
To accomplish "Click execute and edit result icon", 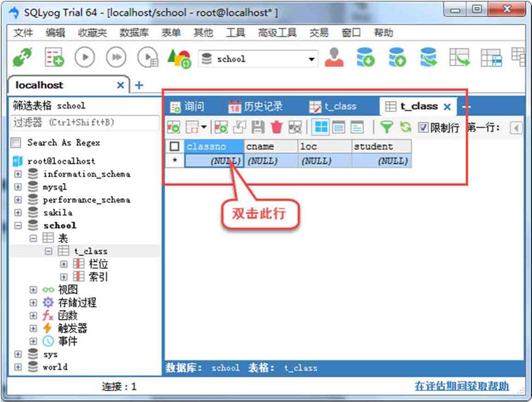I will [148, 57].
